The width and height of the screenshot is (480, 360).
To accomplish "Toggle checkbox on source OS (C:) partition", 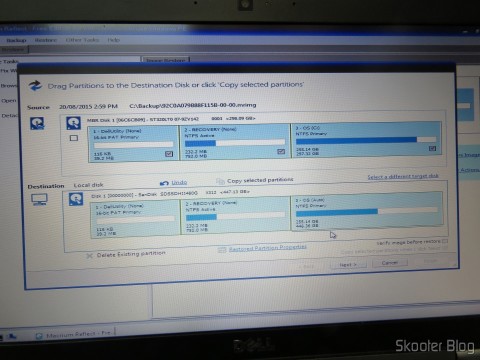I will point(432,148).
